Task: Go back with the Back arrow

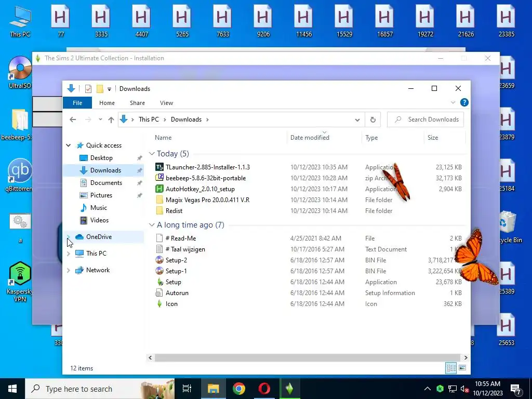Action: [x=73, y=119]
